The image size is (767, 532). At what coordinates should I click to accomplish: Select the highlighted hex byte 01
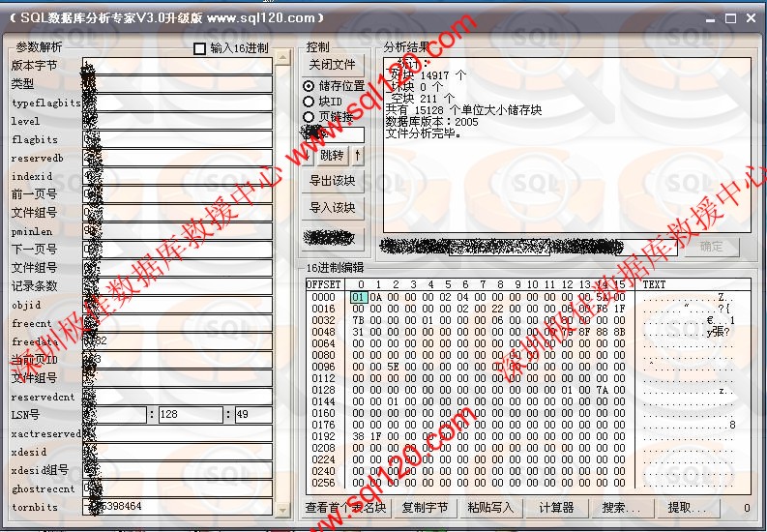coord(358,297)
